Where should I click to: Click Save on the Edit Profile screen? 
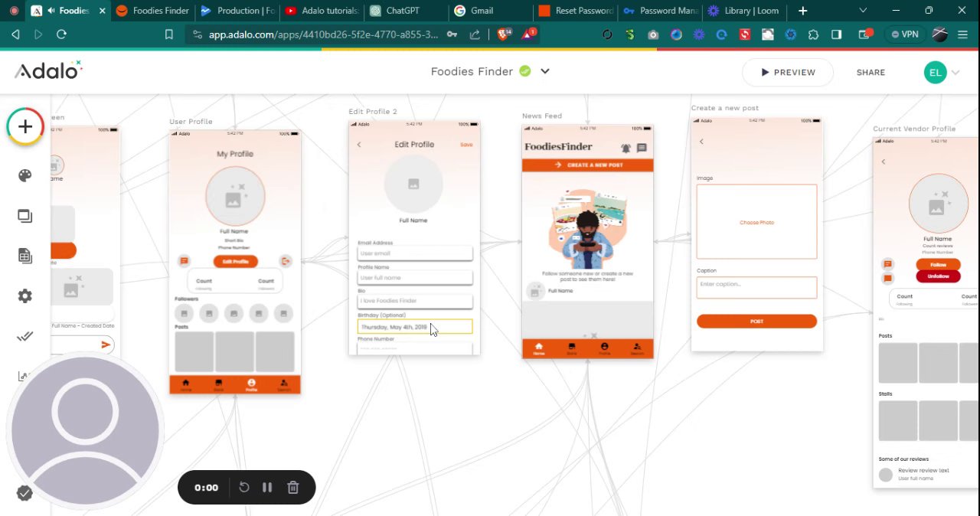(x=466, y=145)
